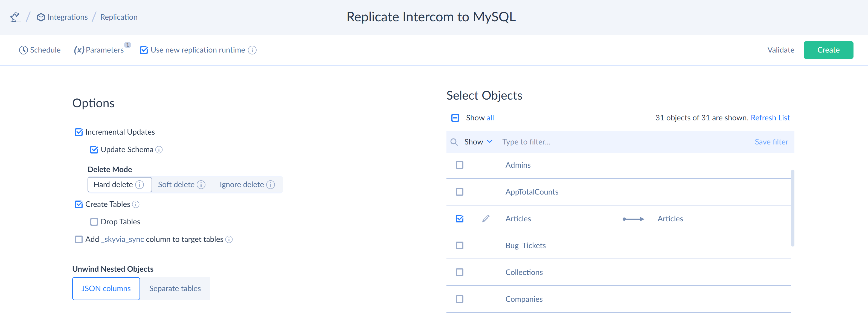Click the Schedule clock icon
This screenshot has width=868, height=316.
23,50
